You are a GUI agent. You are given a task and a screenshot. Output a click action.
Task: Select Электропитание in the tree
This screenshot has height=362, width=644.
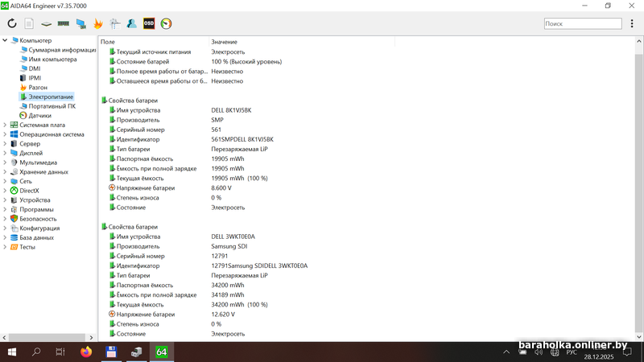point(51,97)
